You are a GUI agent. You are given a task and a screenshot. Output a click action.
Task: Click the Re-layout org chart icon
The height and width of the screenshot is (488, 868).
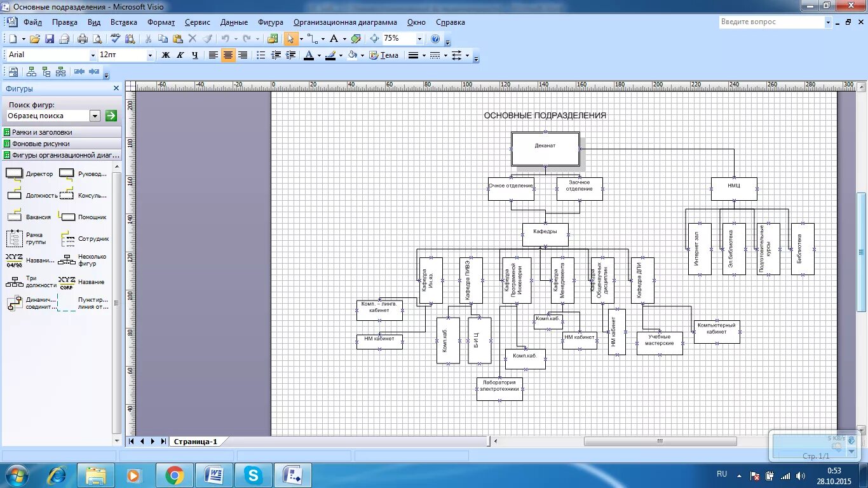coord(13,72)
